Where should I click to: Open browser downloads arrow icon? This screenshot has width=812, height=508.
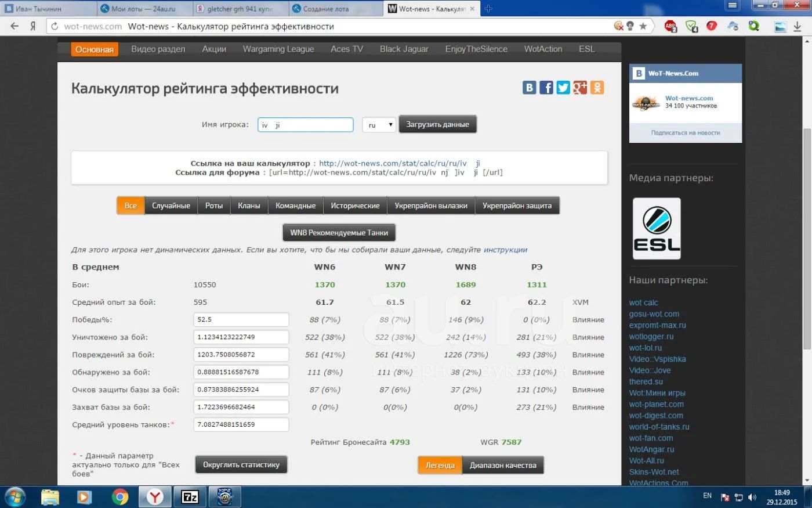799,27
